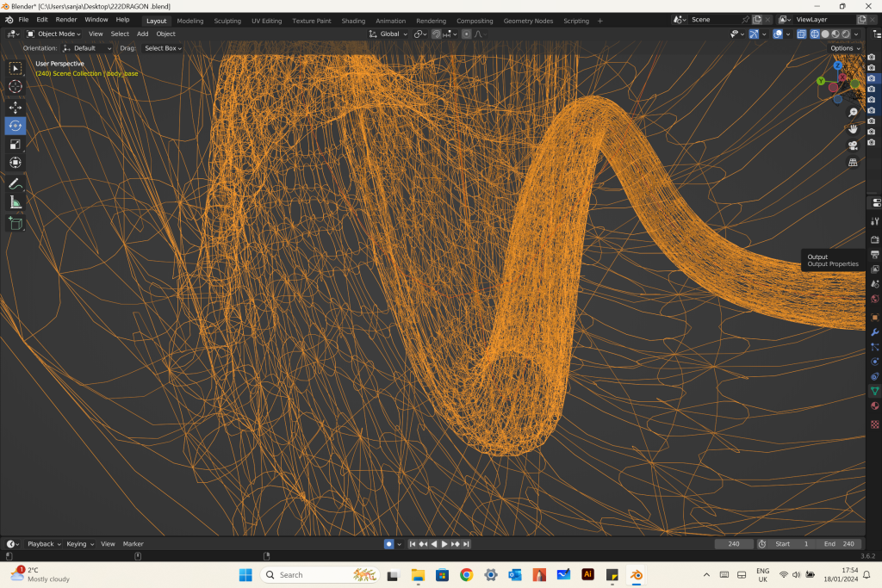Click the zoom magnifier in viewport

pos(853,113)
